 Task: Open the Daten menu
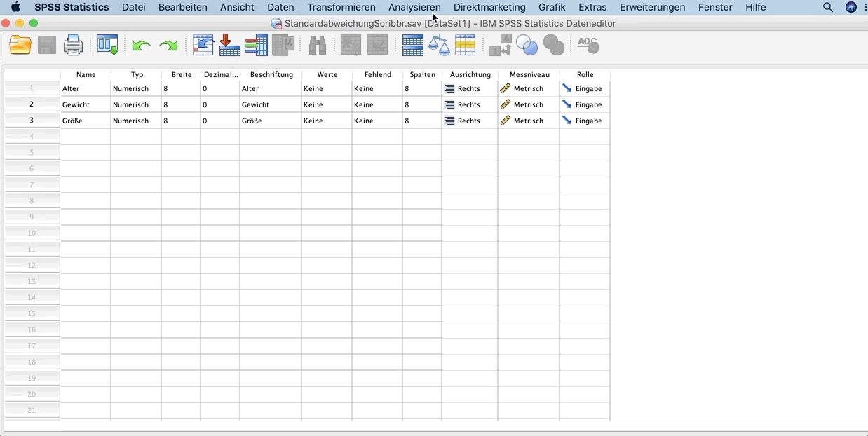280,7
